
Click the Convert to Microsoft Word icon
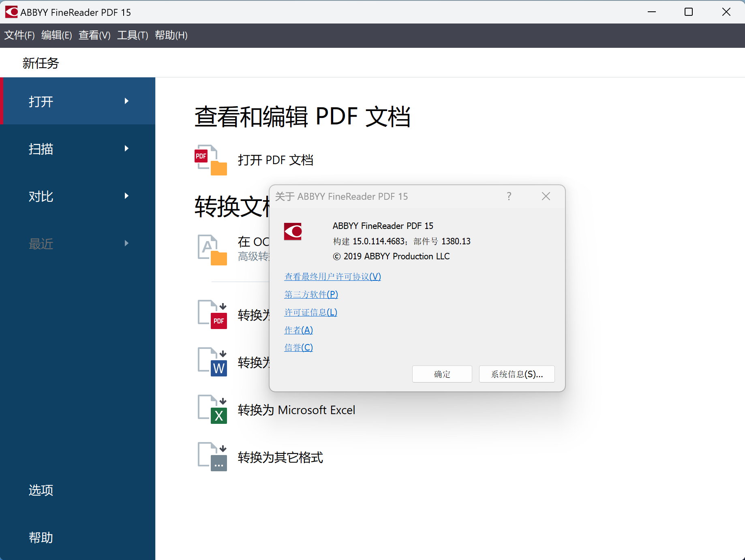(212, 362)
